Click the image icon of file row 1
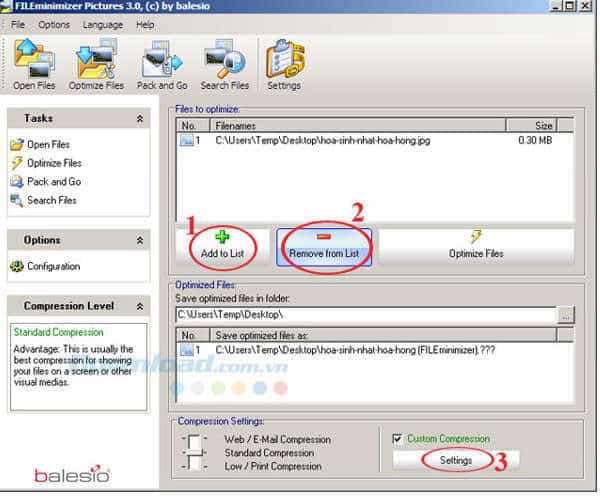Viewport: 600px width, 500px height. pos(187,141)
